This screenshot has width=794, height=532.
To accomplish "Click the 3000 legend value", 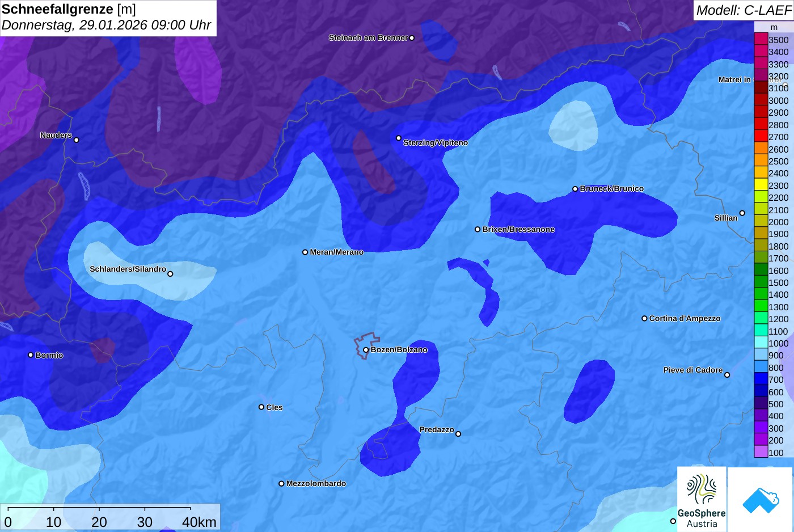I will coord(779,101).
